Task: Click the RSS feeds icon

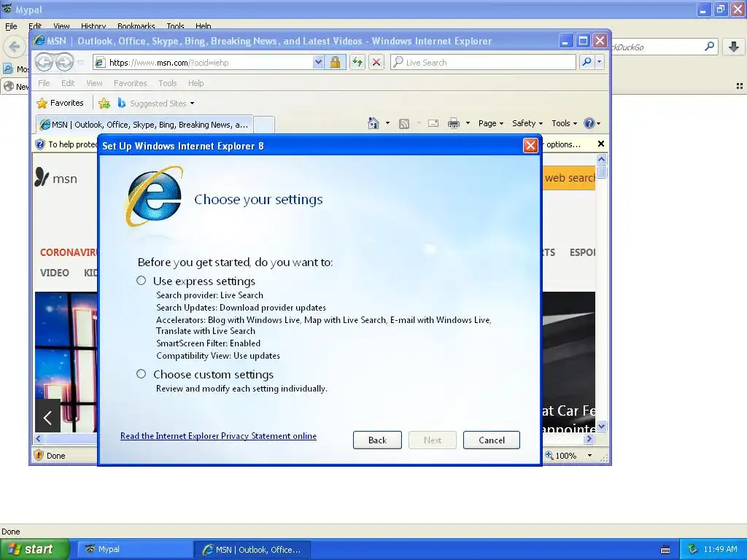Action: [x=404, y=124]
